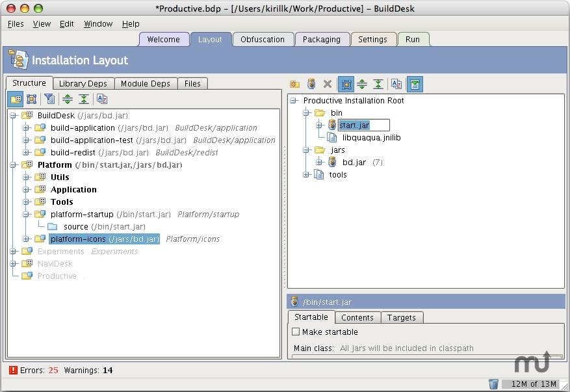Click the garbage collector trash can icon
This screenshot has height=392, width=570.
(x=493, y=384)
